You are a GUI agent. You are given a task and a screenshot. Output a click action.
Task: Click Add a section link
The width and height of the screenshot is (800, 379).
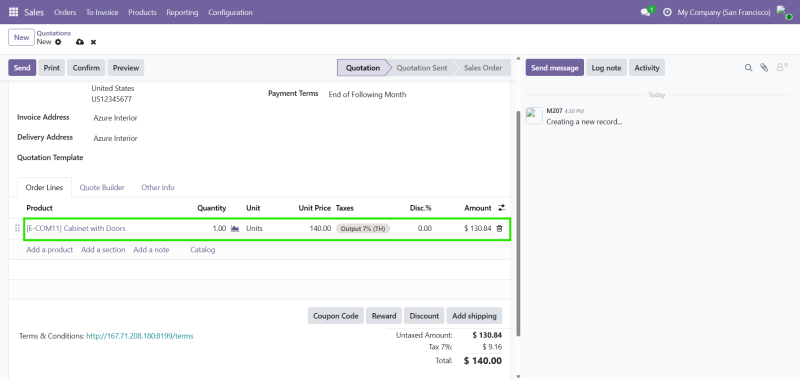point(103,249)
